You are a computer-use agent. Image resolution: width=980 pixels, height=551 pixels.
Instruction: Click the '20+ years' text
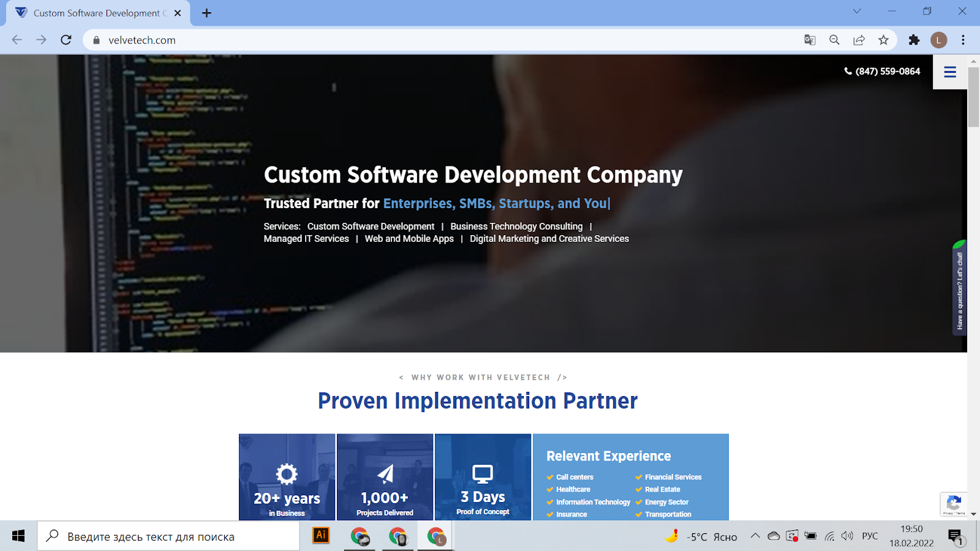(287, 498)
